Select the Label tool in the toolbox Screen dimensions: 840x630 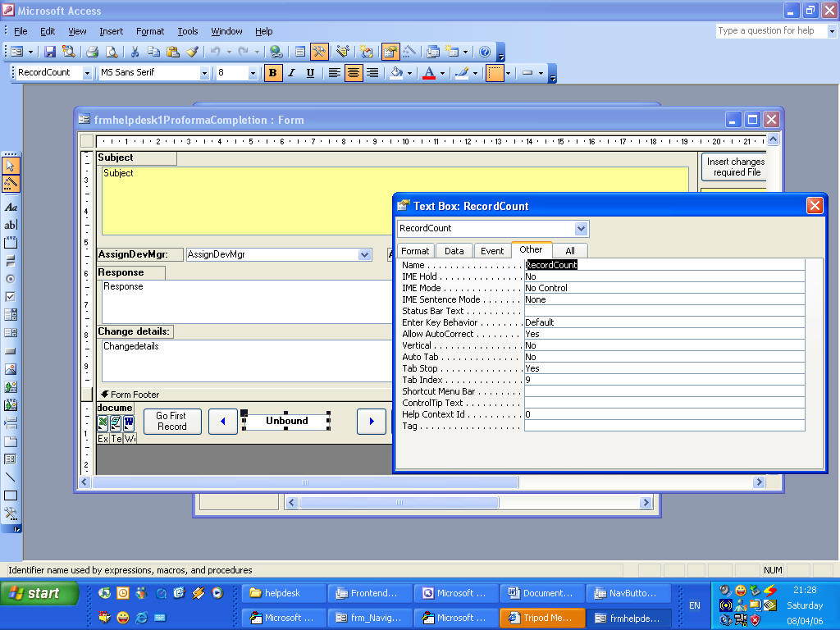(11, 208)
